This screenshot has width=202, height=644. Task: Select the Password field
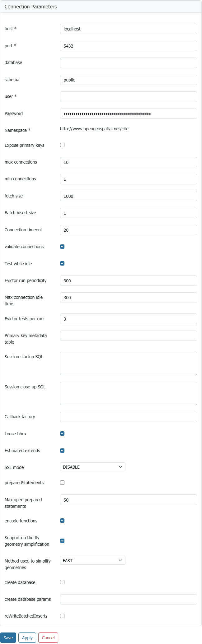pos(128,114)
